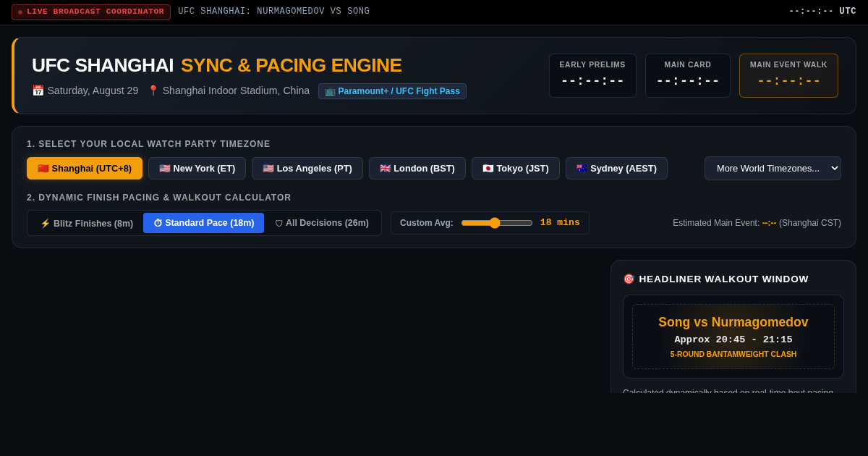Click the Shanghai Indoor Stadium, China text
Viewport: 868px width, 456px height.
tap(236, 90)
